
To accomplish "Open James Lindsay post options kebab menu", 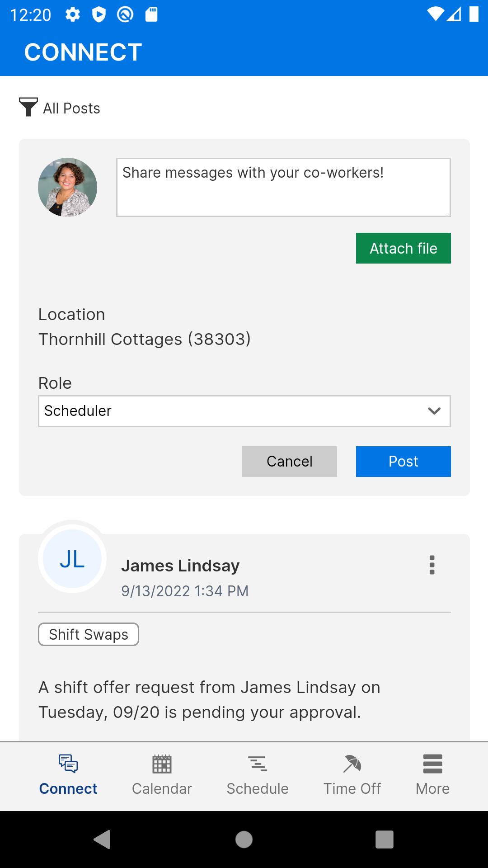I will pos(432,565).
